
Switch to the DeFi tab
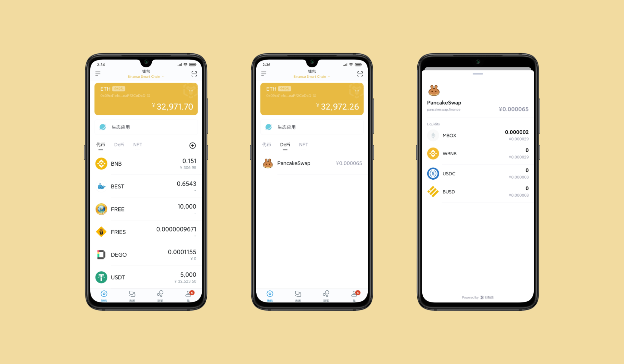[120, 144]
